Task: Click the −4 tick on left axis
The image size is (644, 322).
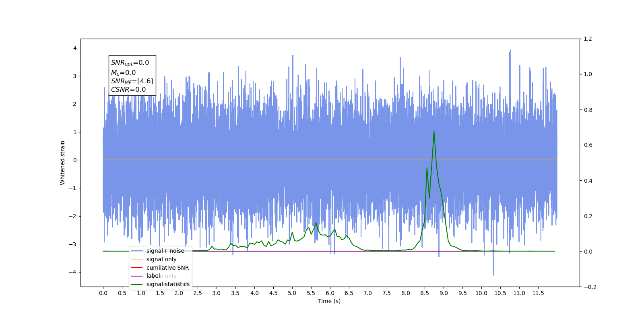Action: (72, 272)
